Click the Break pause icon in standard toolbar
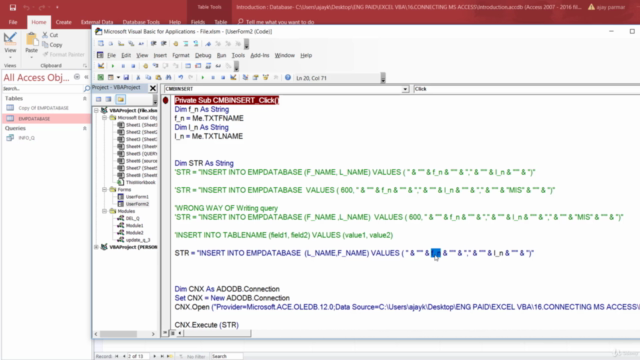Viewport: 640px width, 360px height. [x=213, y=78]
